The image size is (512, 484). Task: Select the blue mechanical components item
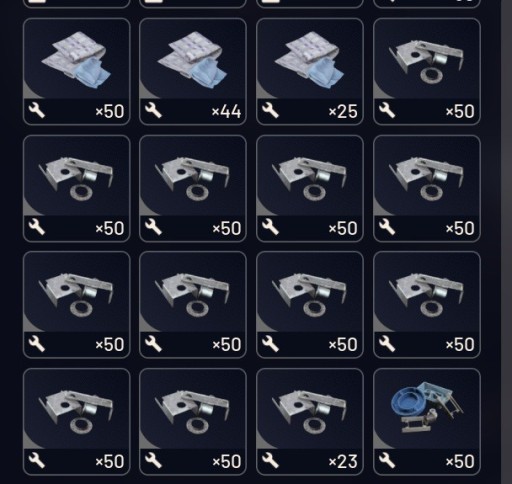[x=427, y=422]
